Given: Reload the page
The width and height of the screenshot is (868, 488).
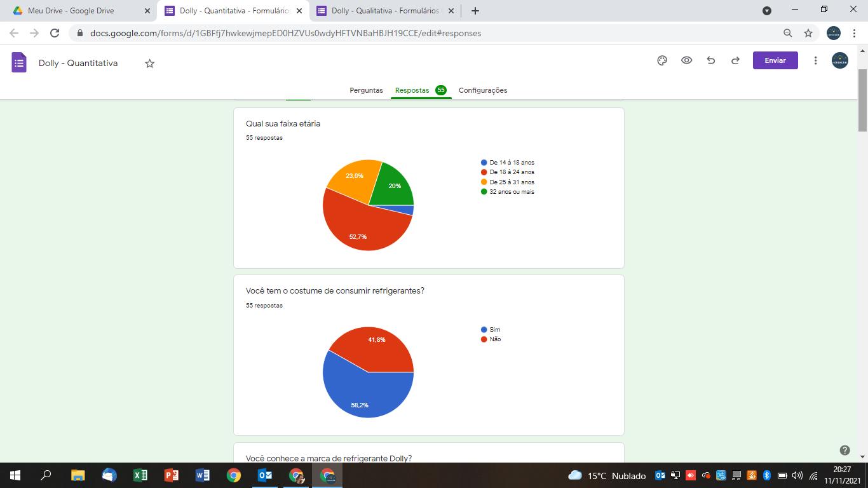Looking at the screenshot, I should [55, 33].
